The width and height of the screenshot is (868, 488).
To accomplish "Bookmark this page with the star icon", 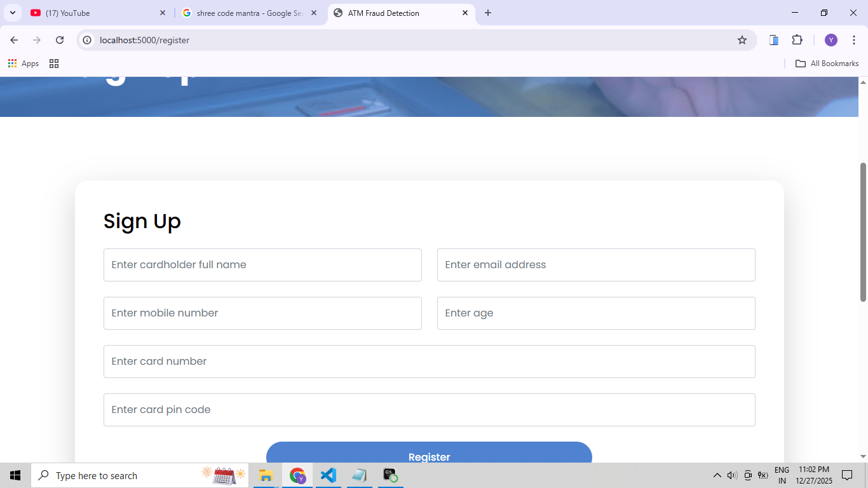I will click(742, 40).
